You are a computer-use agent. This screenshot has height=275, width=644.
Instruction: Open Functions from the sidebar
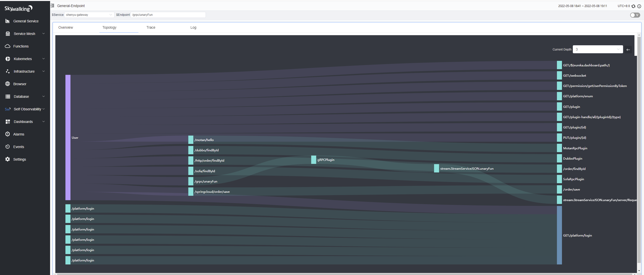(21, 46)
